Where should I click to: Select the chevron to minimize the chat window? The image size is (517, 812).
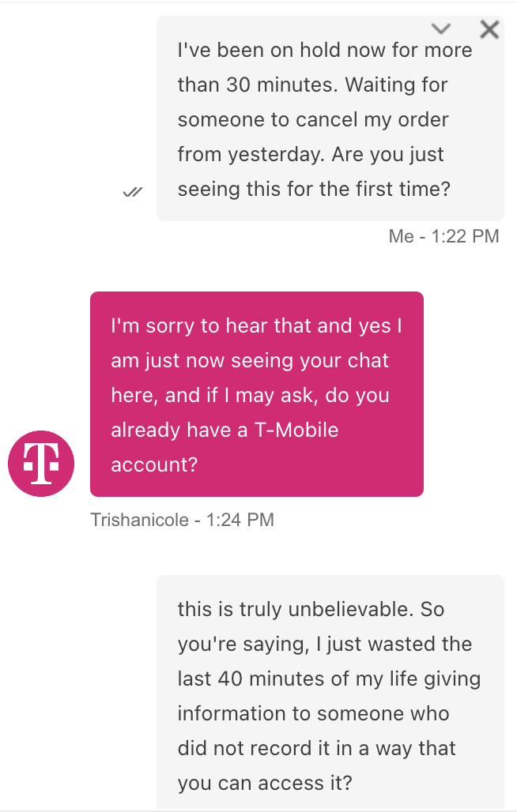click(441, 28)
